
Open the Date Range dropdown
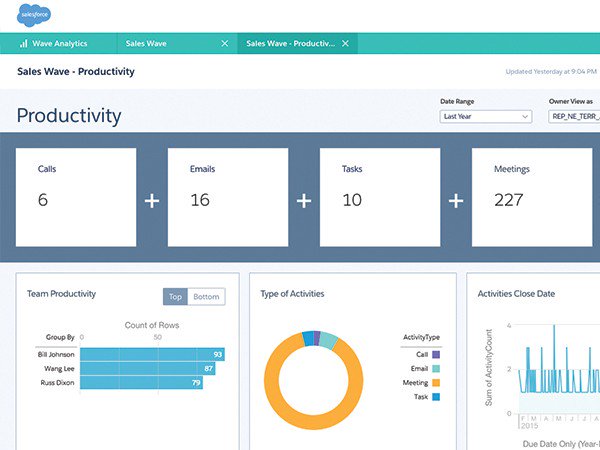[486, 116]
